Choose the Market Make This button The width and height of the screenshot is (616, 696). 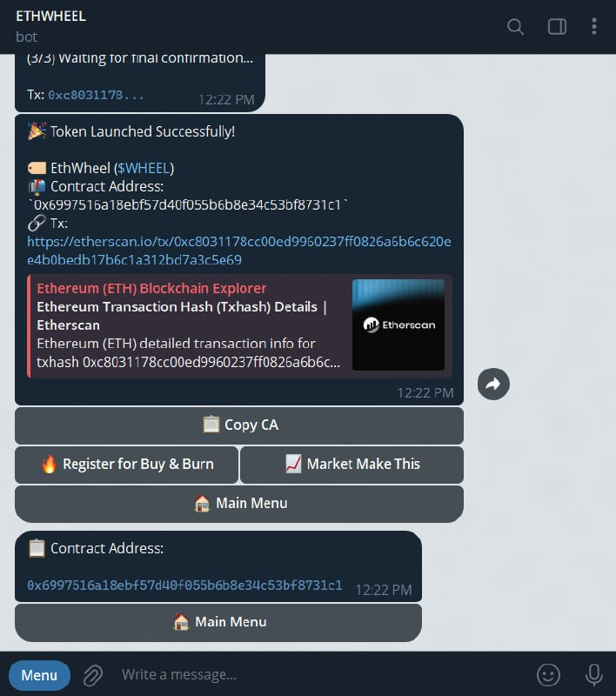(x=352, y=465)
